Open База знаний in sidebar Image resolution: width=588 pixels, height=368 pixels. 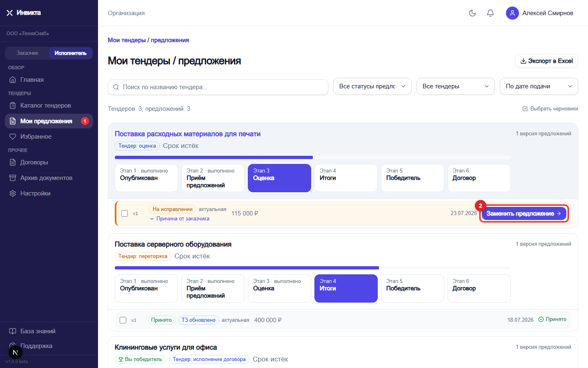click(x=49, y=331)
